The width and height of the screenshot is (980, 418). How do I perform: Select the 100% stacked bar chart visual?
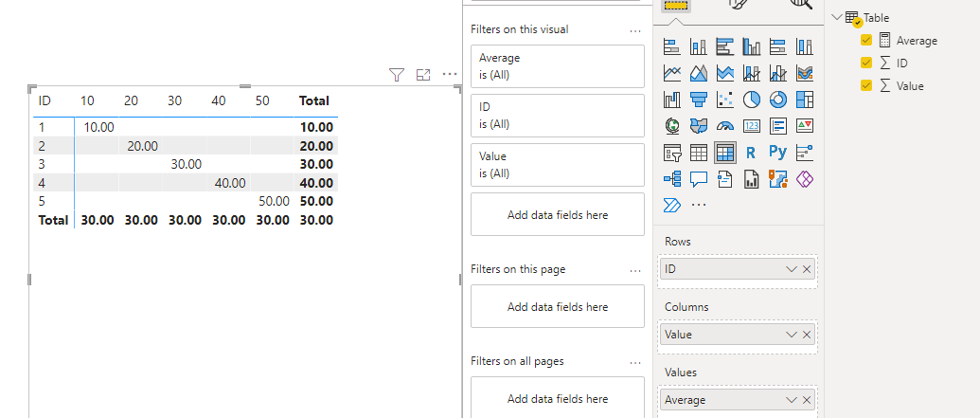tap(778, 46)
